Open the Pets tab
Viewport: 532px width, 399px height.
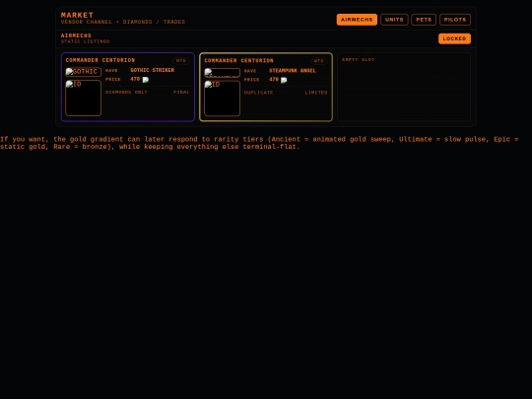click(424, 20)
